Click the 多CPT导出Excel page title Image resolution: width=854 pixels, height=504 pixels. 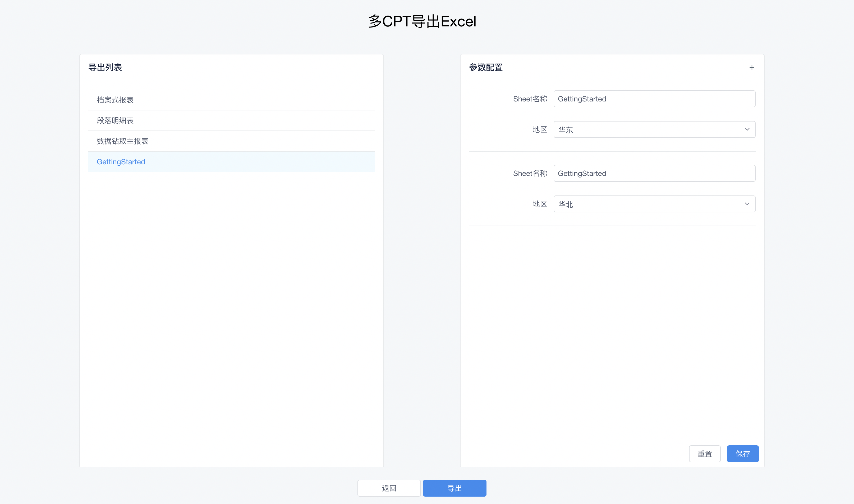coord(423,21)
